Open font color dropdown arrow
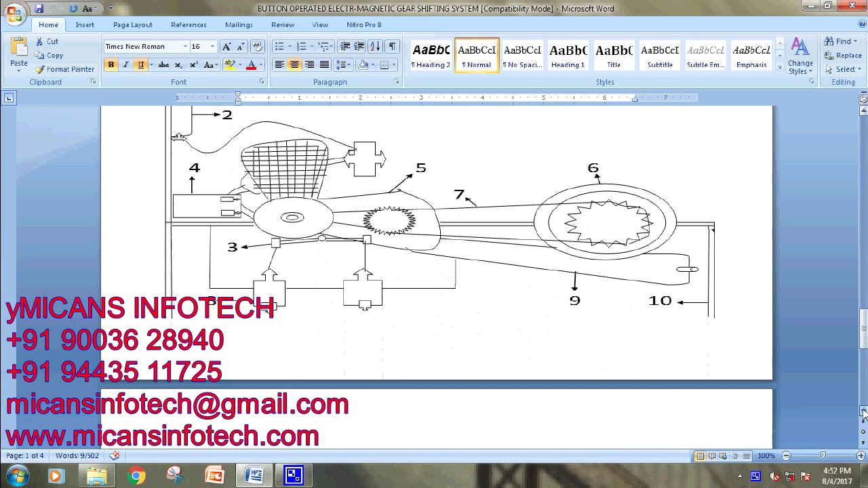Viewport: 868px width, 488px height. coord(261,65)
